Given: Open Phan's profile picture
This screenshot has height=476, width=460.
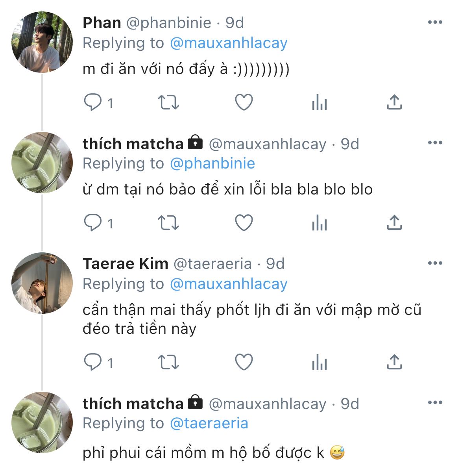Looking at the screenshot, I should [x=42, y=42].
